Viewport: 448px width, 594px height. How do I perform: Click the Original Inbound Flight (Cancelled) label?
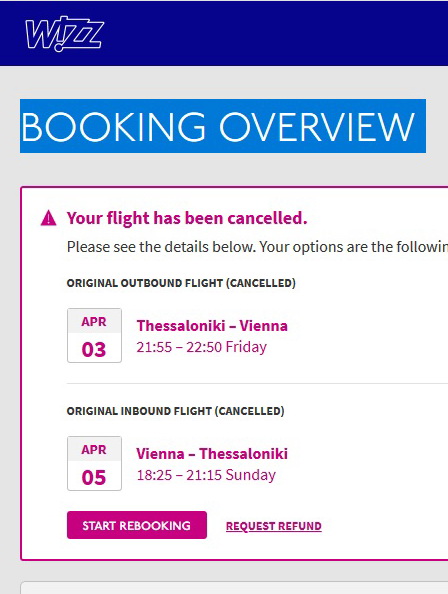click(x=175, y=411)
